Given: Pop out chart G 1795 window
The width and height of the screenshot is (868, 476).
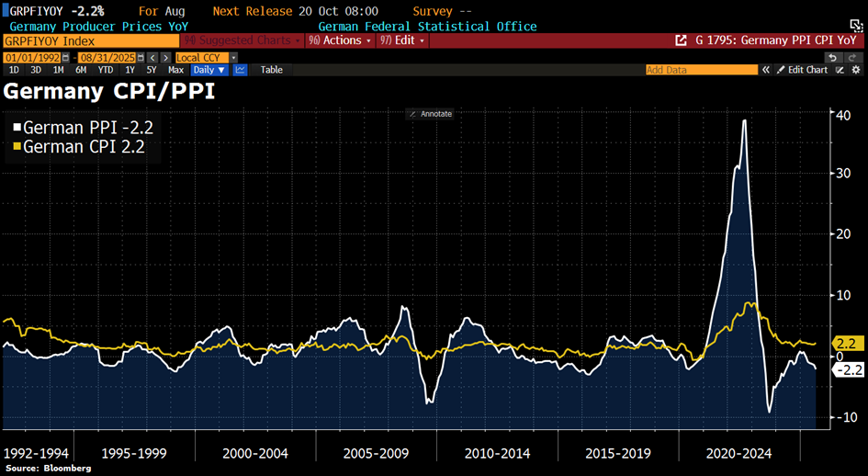Looking at the screenshot, I should pos(681,40).
